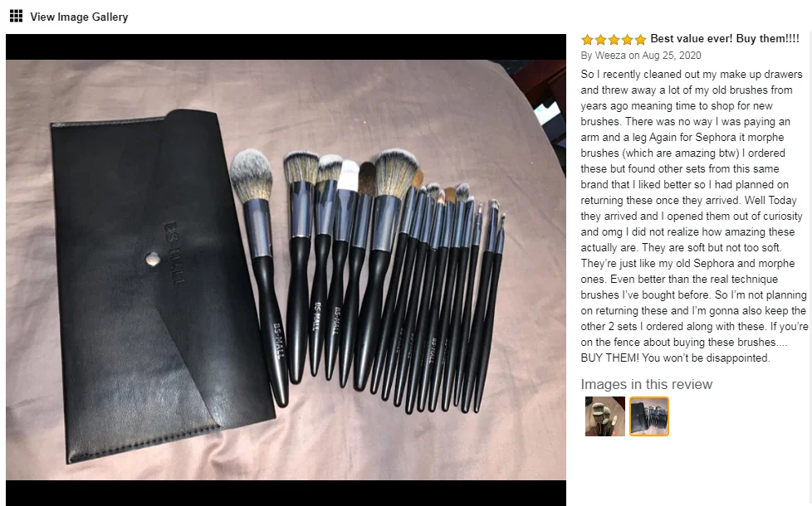
Task: Click the pouch's metal snap button
Action: [x=152, y=259]
